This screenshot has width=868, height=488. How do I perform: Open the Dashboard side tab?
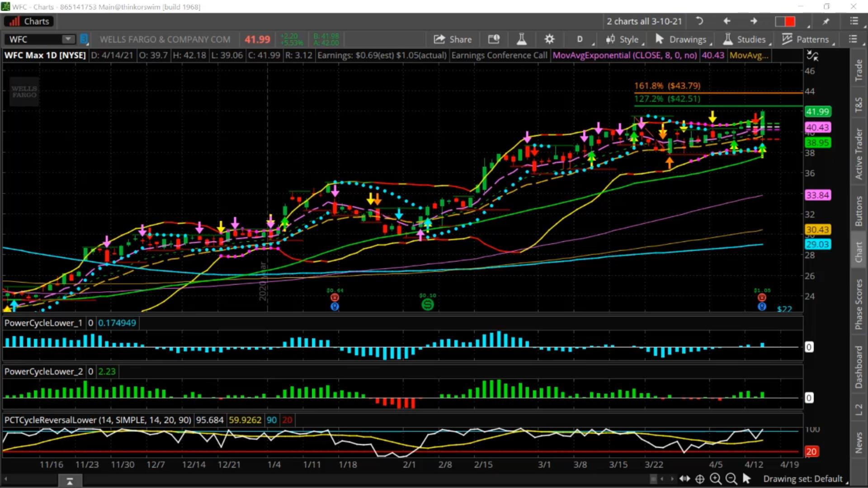click(x=859, y=367)
